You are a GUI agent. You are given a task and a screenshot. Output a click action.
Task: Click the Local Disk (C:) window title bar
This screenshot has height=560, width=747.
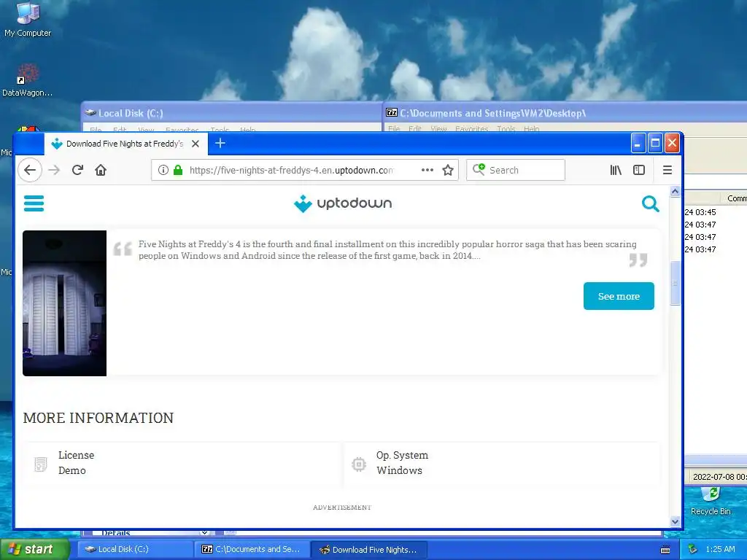[231, 113]
